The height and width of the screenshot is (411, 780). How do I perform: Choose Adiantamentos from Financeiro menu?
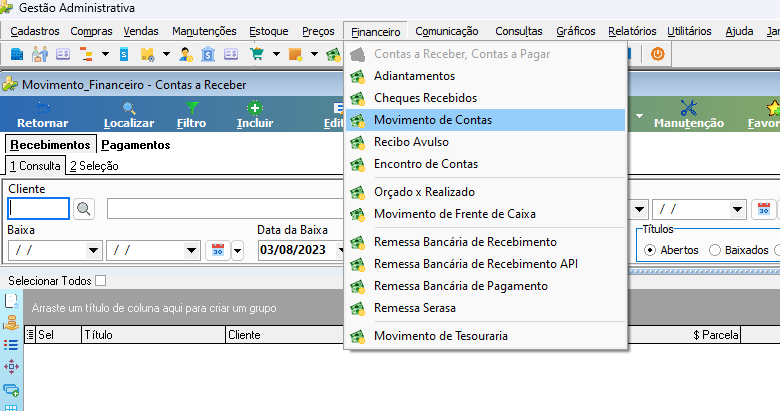pos(486,76)
